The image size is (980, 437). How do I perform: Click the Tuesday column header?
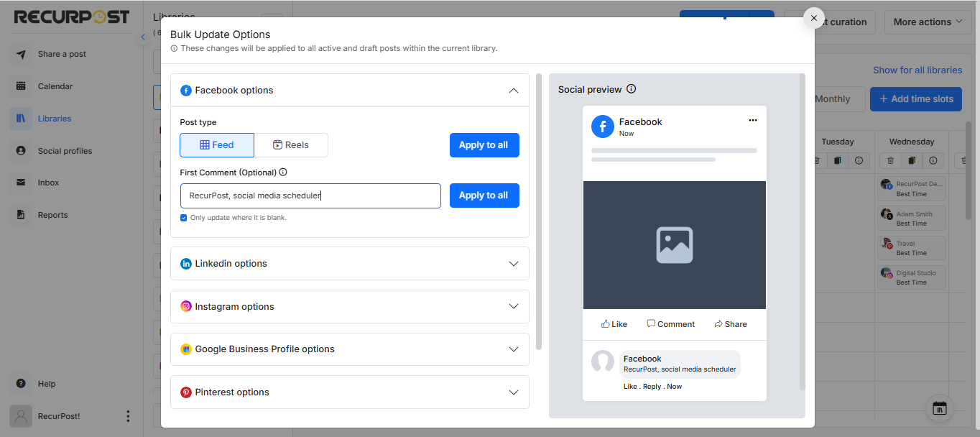(838, 142)
